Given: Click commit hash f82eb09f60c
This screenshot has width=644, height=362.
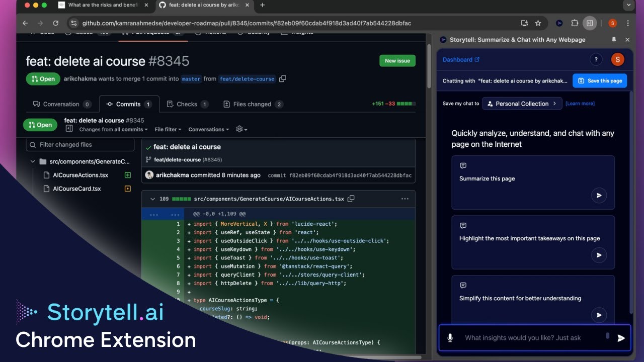Looking at the screenshot, I should (x=350, y=175).
